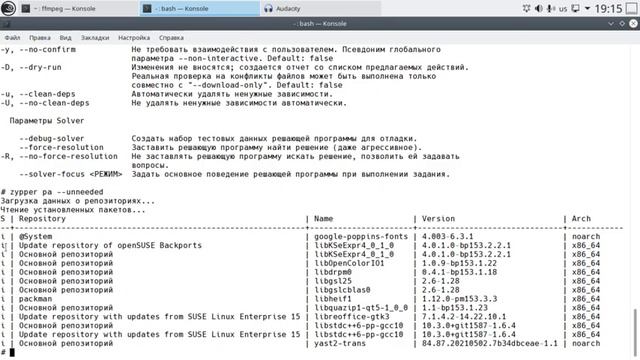Click version '84.87.20210502.7b34dbceae-1.1'
This screenshot has height=360, width=640.
pos(490,343)
